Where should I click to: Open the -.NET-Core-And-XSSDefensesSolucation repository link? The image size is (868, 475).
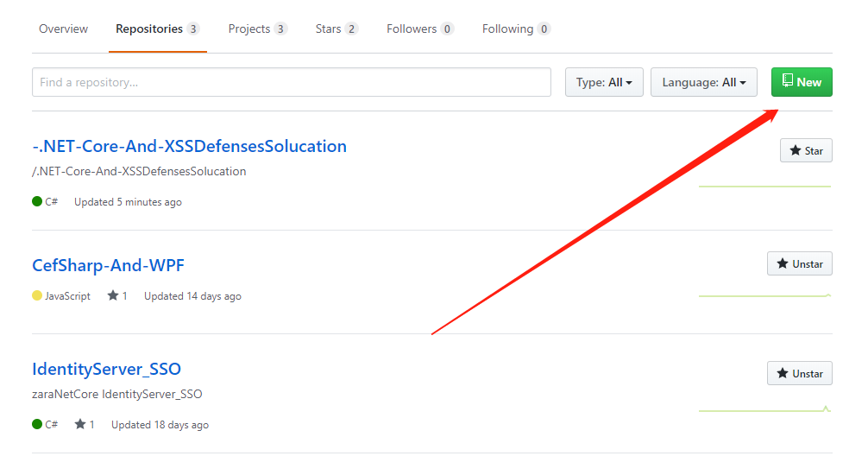click(189, 146)
